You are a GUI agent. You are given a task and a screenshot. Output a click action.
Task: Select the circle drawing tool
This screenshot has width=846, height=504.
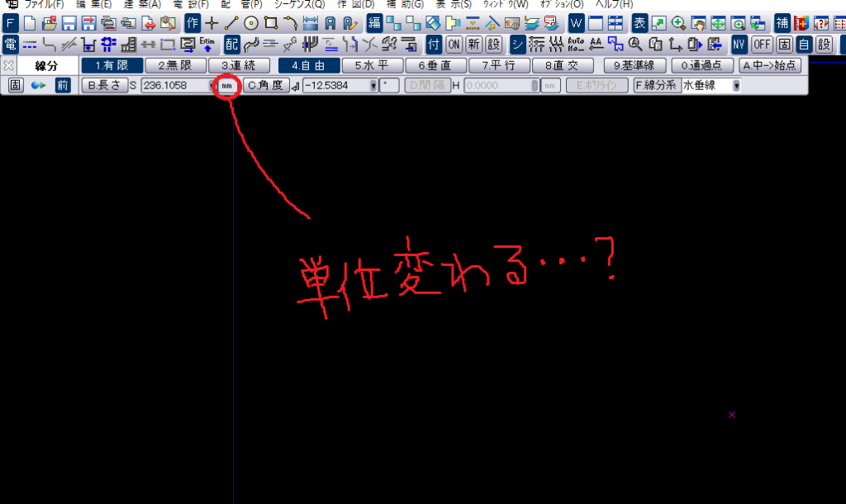(252, 24)
